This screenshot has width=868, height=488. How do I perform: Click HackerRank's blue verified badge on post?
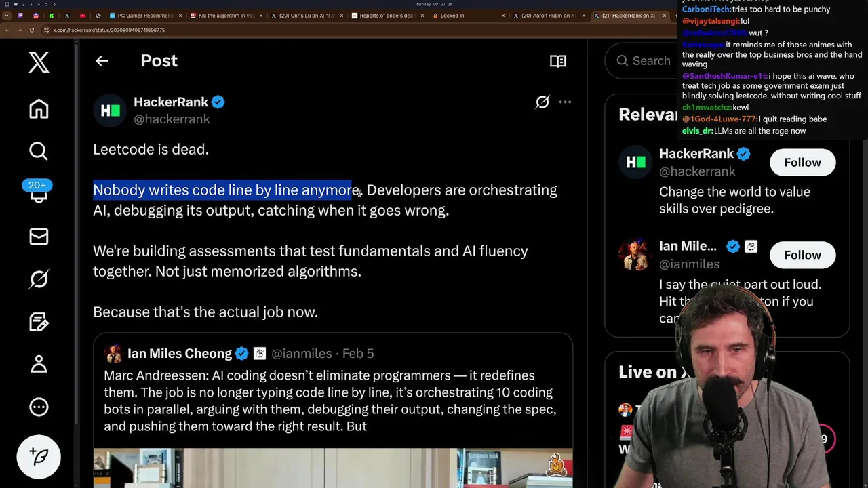point(218,102)
